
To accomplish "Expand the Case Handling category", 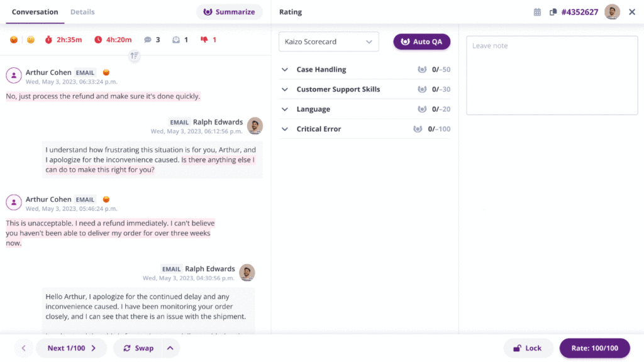I will pyautogui.click(x=285, y=70).
